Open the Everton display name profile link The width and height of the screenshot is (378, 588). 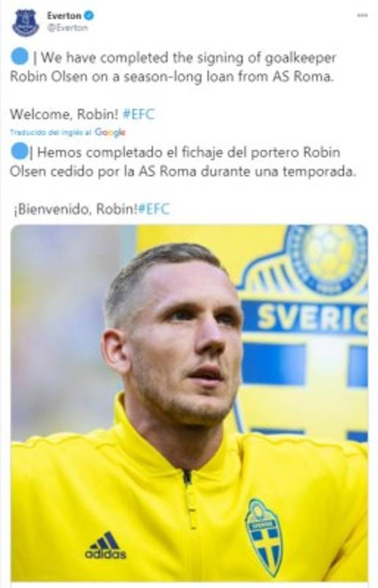pos(64,16)
